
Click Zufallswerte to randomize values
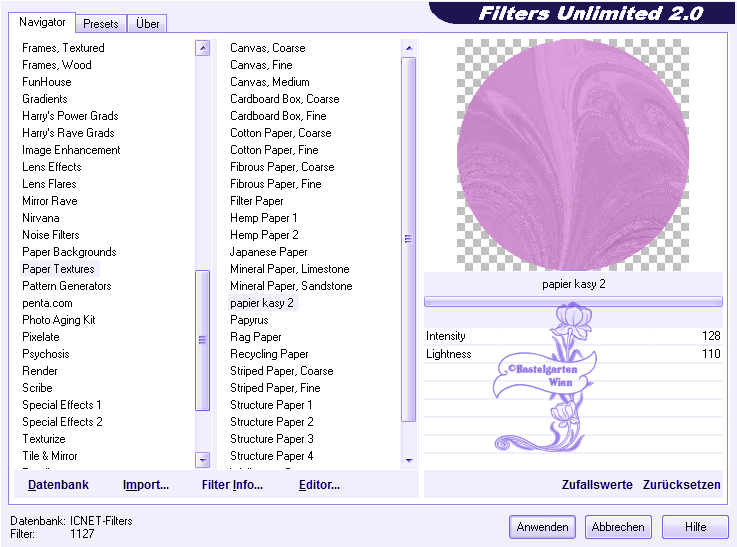tap(597, 484)
